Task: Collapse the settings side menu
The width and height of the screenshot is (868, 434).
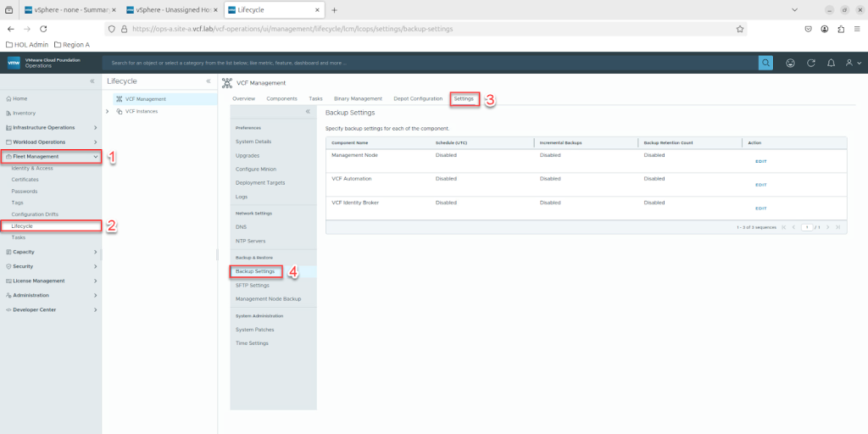Action: tap(308, 113)
